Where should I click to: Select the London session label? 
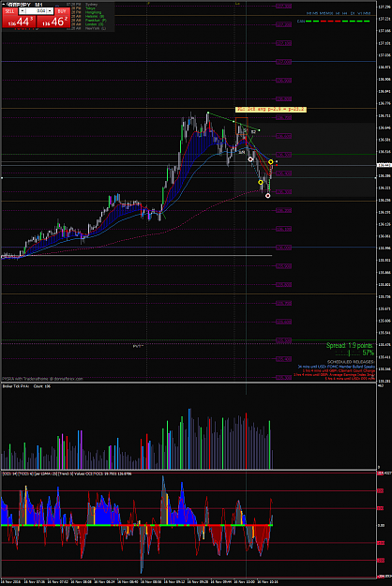click(x=94, y=24)
